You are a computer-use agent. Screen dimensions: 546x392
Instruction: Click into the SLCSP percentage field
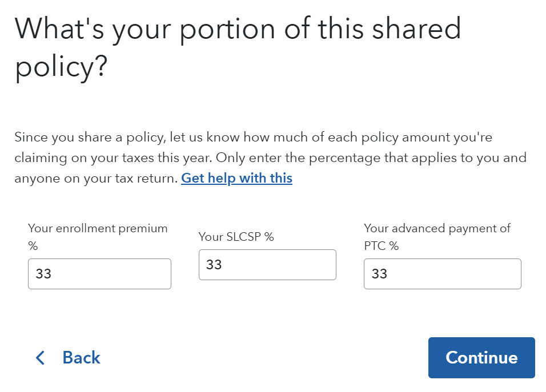point(267,265)
